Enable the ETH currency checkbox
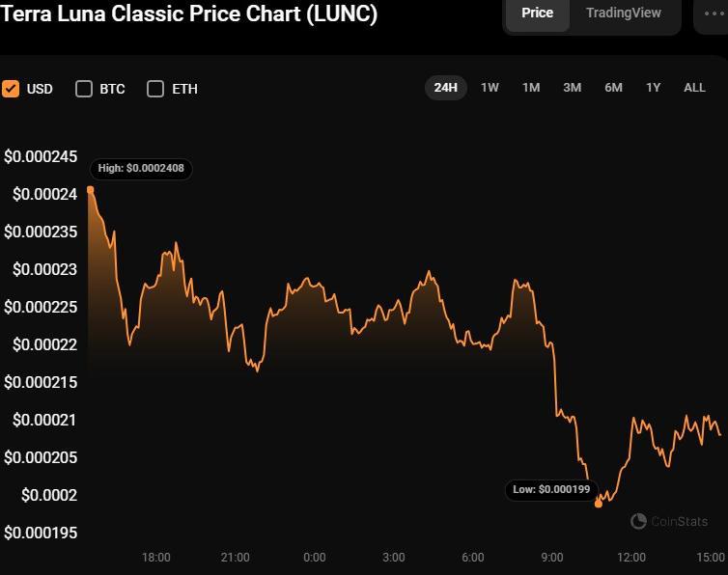The height and width of the screenshot is (575, 728). [155, 89]
